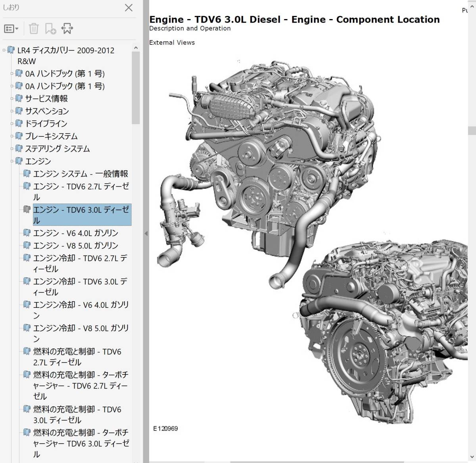Click bookmark icon beside サービス情報
This screenshot has height=463, width=476.
click(19, 98)
